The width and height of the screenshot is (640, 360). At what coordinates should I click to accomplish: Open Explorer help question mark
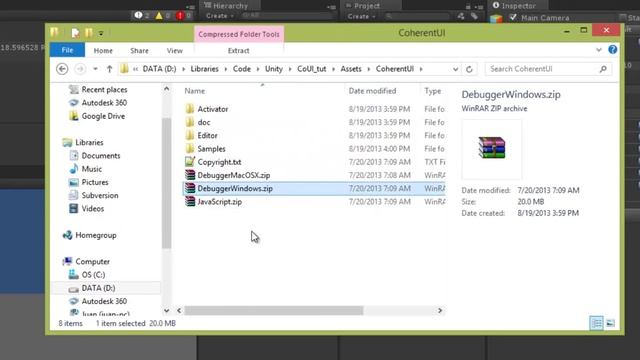[613, 49]
